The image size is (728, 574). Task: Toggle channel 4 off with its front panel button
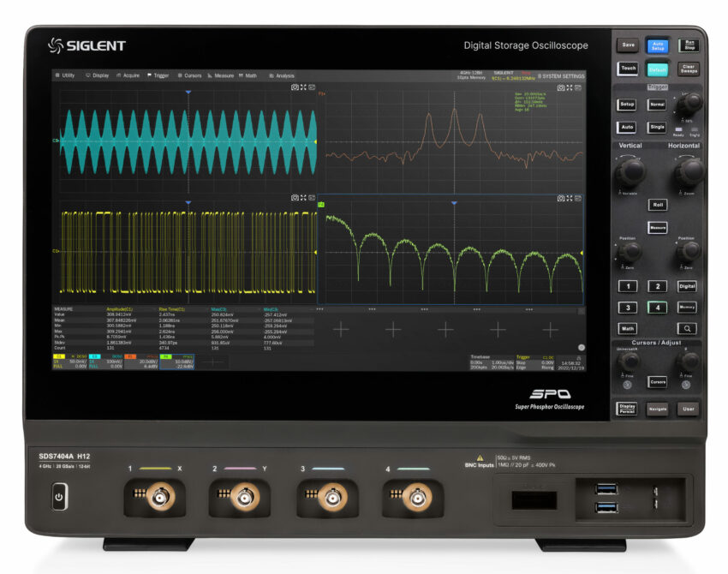(x=658, y=308)
